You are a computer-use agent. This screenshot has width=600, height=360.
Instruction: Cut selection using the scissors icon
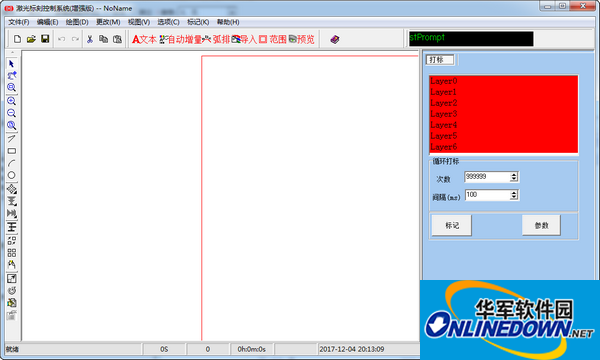[x=90, y=39]
